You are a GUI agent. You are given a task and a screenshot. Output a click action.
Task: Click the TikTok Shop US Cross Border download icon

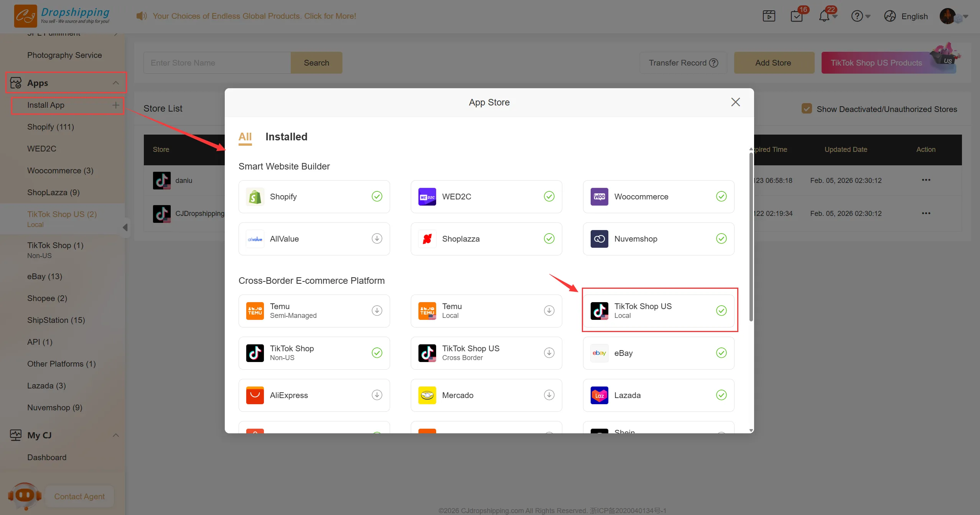(x=549, y=353)
